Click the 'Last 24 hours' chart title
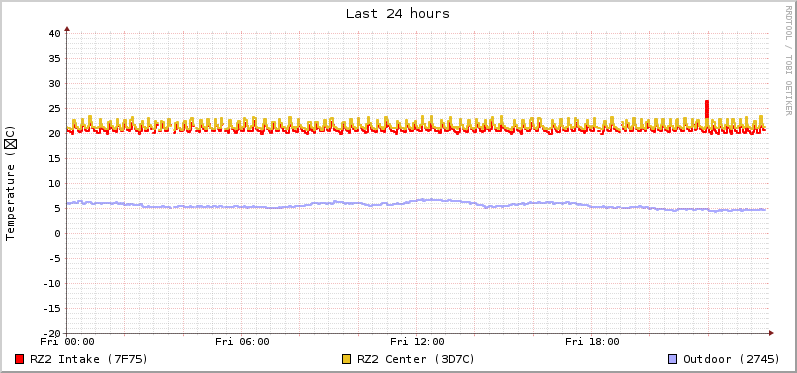Viewport: 797px width, 373px height. coord(398,14)
